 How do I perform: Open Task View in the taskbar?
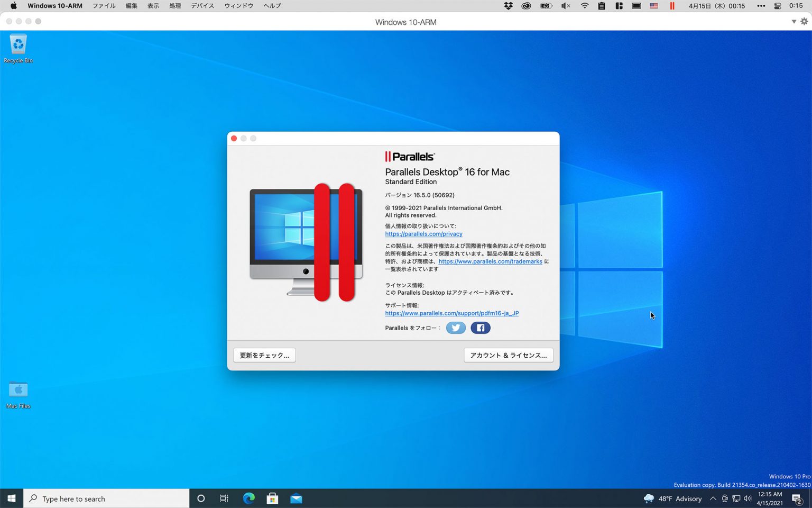pyautogui.click(x=224, y=498)
